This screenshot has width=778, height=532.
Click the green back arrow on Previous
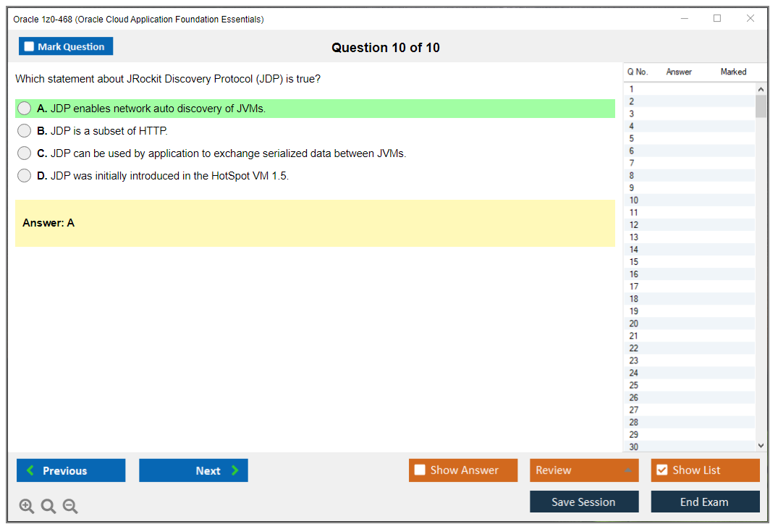coord(29,470)
